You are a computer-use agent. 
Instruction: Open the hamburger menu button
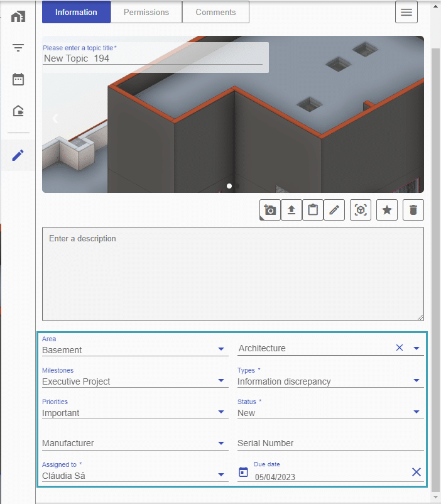(x=406, y=12)
